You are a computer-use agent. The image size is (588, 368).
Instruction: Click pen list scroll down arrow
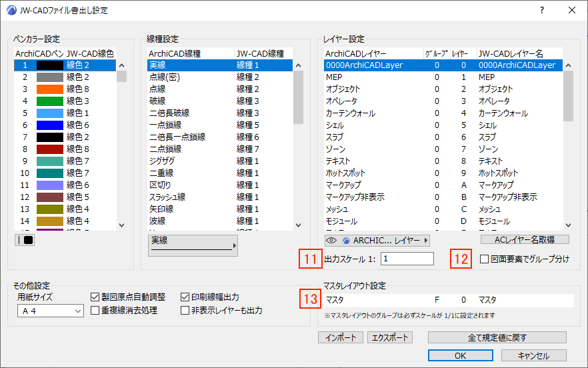[121, 225]
